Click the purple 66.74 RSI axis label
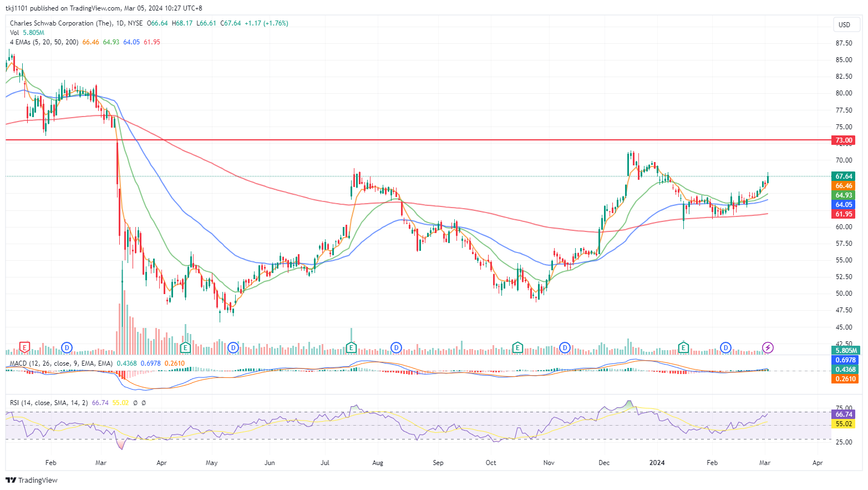Viewport: 868px width, 490px height. point(844,415)
